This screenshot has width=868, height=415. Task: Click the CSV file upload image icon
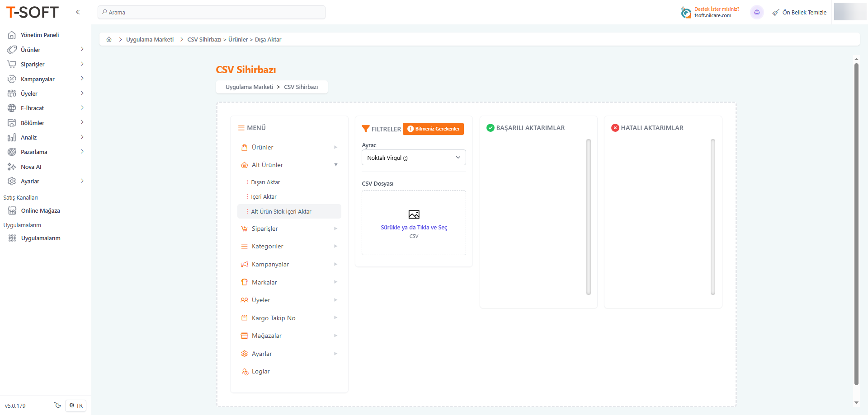pyautogui.click(x=414, y=214)
